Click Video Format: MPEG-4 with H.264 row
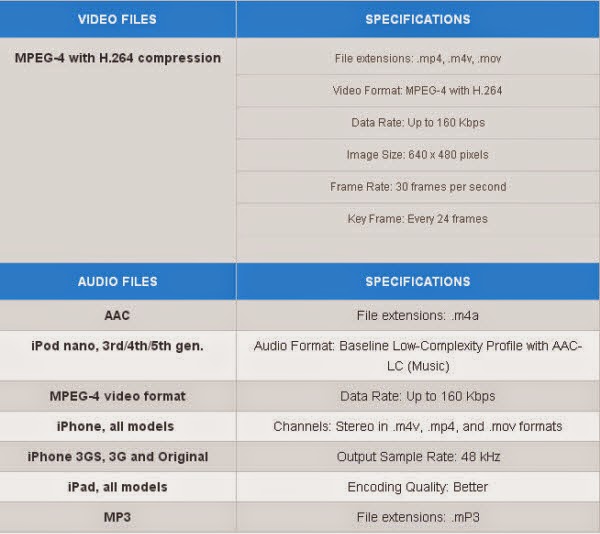 tap(418, 91)
